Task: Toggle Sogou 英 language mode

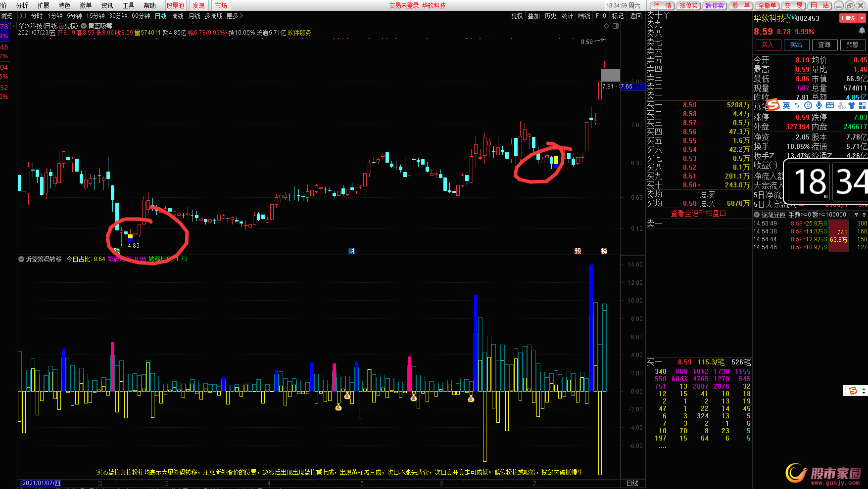Action: click(x=786, y=105)
